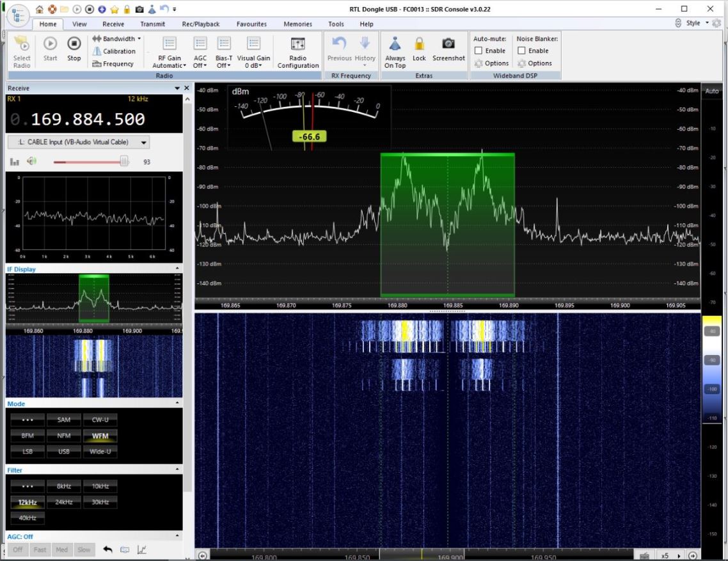Viewport: 728px width, 561px height.
Task: Click the back arrow in the AGC panel
Action: click(x=107, y=550)
